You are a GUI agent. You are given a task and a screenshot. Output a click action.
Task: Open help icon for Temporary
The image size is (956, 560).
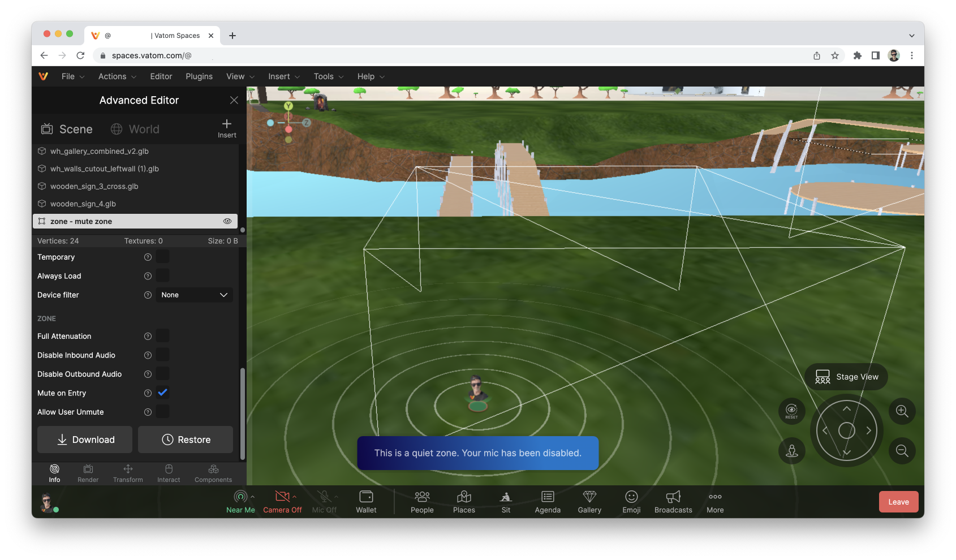[x=148, y=257]
